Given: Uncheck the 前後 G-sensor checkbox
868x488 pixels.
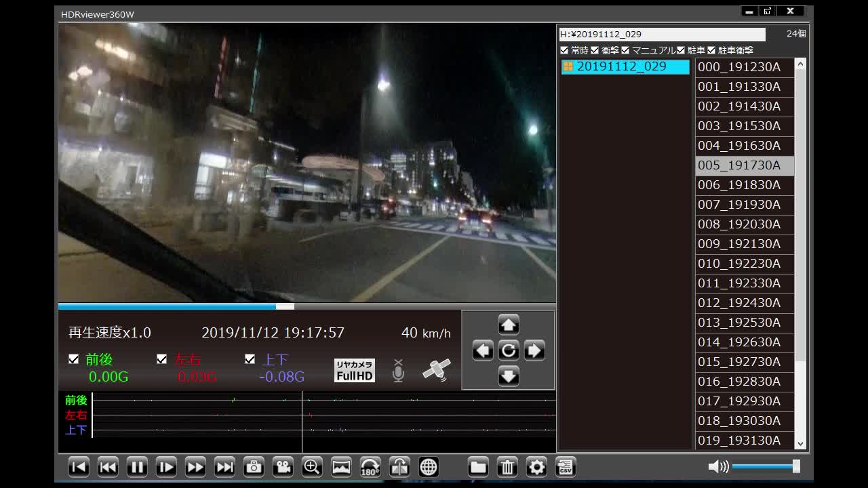Looking at the screenshot, I should [x=74, y=359].
